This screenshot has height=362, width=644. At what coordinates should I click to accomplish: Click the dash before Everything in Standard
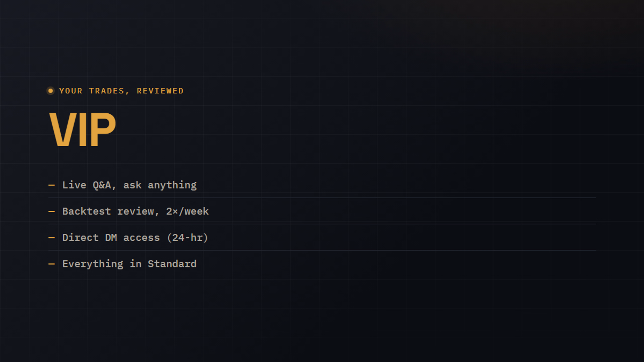point(52,264)
